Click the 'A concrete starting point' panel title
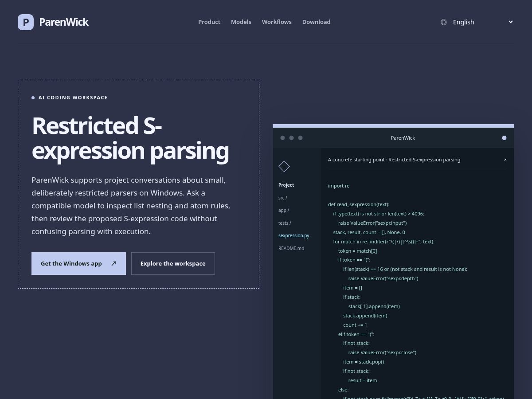Screen dimensions: 532x399 click(x=394, y=160)
